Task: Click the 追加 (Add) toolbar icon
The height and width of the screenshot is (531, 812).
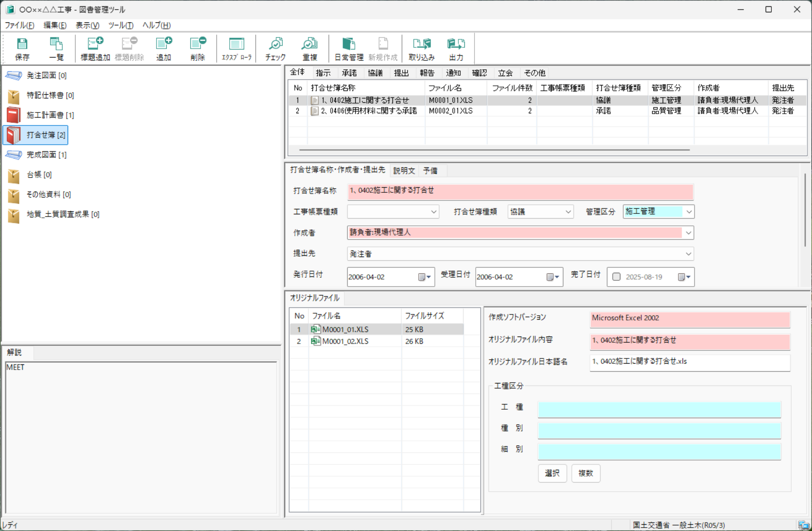Action: click(164, 48)
